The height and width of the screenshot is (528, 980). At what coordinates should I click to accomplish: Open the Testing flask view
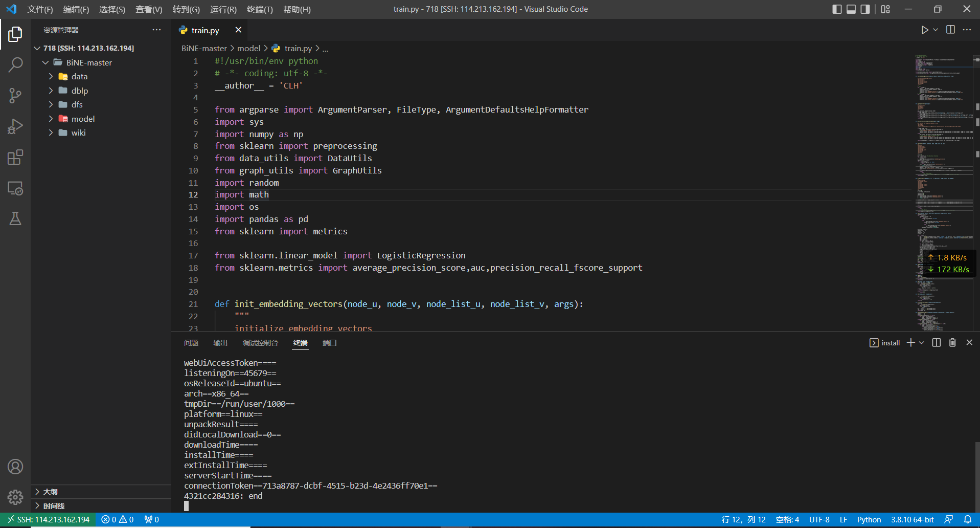click(15, 219)
